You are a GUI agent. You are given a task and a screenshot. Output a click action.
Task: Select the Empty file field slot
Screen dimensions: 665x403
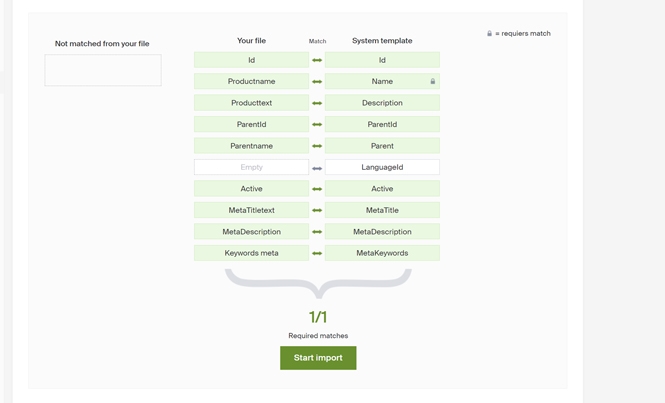pos(251,168)
